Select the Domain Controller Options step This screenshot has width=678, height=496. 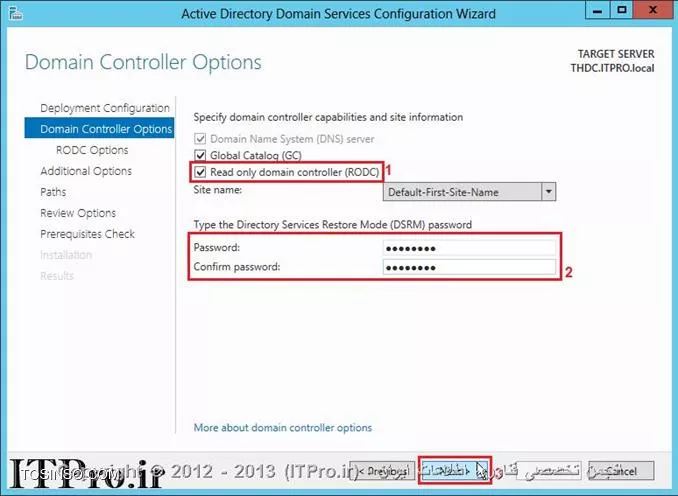[x=99, y=129]
